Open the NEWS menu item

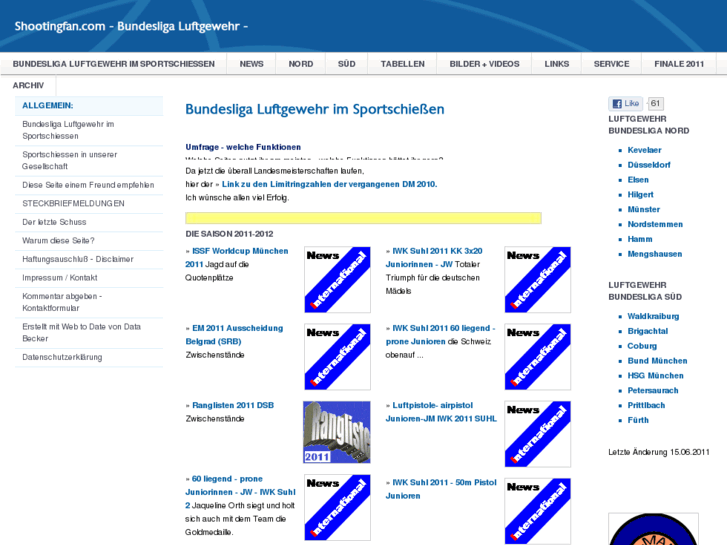pyautogui.click(x=251, y=64)
